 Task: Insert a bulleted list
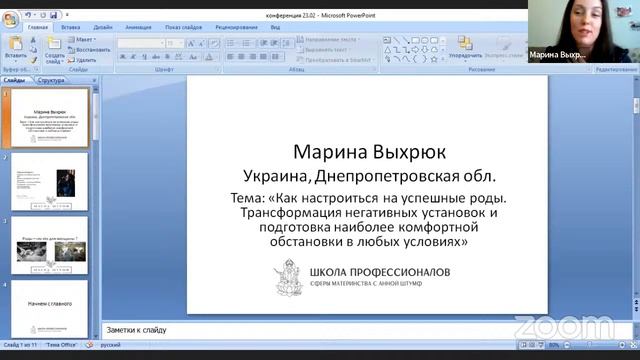click(231, 43)
